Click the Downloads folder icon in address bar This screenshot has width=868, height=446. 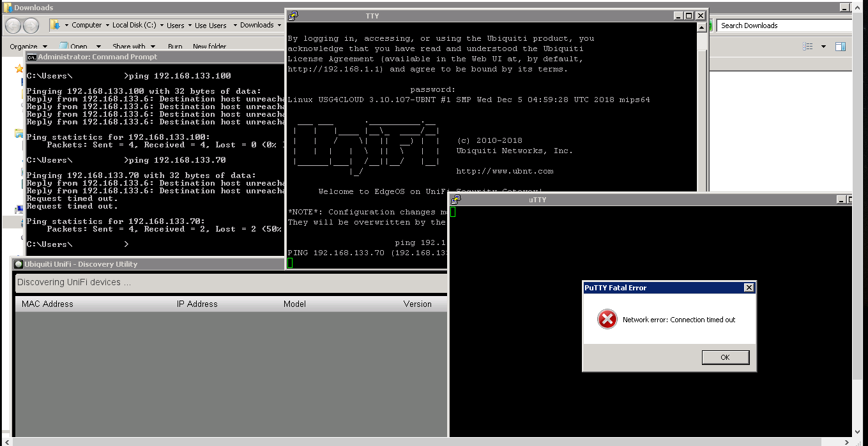56,26
